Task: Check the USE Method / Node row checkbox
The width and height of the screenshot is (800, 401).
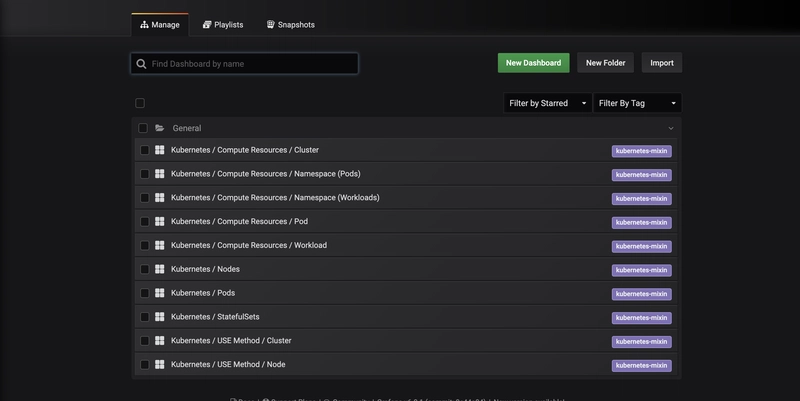Action: (144, 364)
